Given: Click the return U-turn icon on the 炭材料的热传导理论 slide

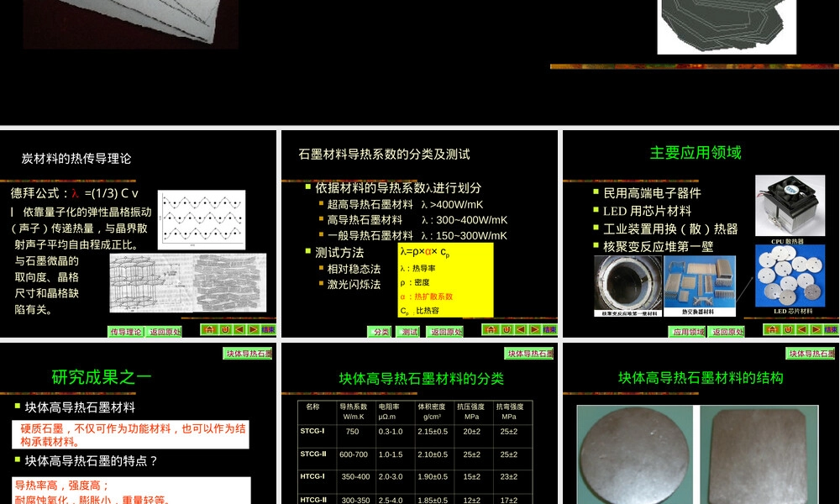Looking at the screenshot, I should click(x=225, y=329).
